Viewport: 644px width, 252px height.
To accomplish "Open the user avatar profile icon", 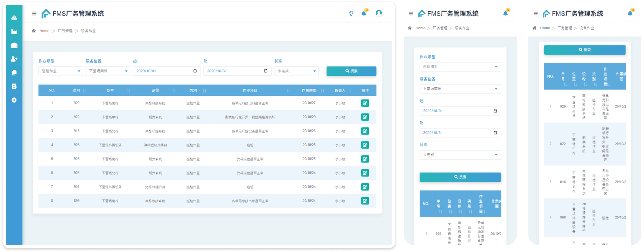I will click(378, 13).
